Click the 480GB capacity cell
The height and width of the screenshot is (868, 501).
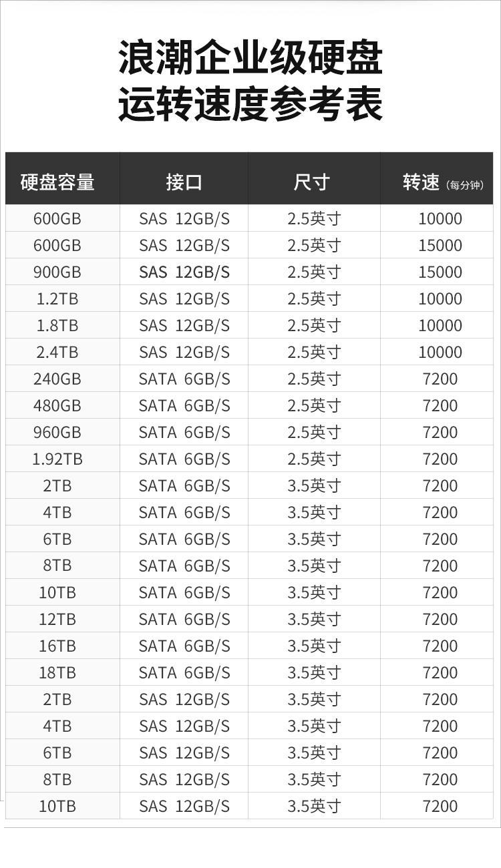click(x=57, y=405)
